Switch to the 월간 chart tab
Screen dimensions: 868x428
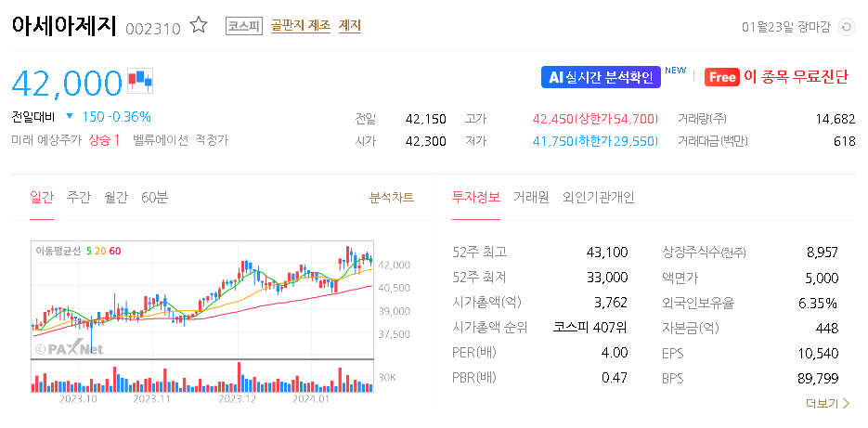[116, 198]
